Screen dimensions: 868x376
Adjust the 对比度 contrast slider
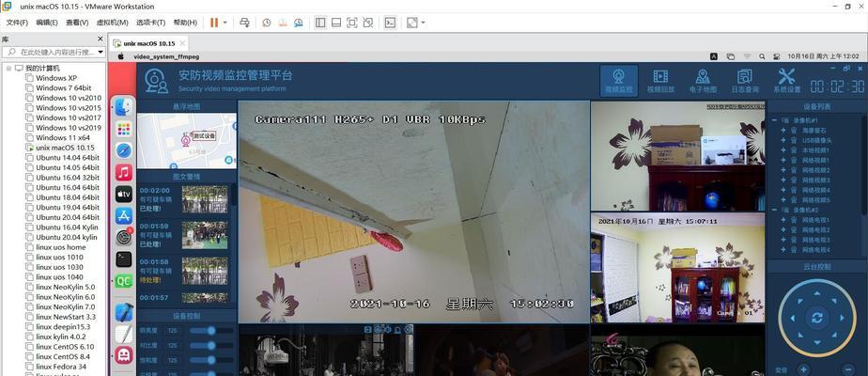(211, 346)
